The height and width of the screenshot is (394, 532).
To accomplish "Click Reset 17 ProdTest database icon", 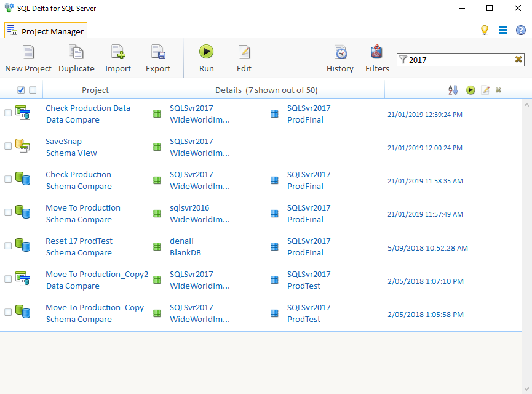I will 23,246.
